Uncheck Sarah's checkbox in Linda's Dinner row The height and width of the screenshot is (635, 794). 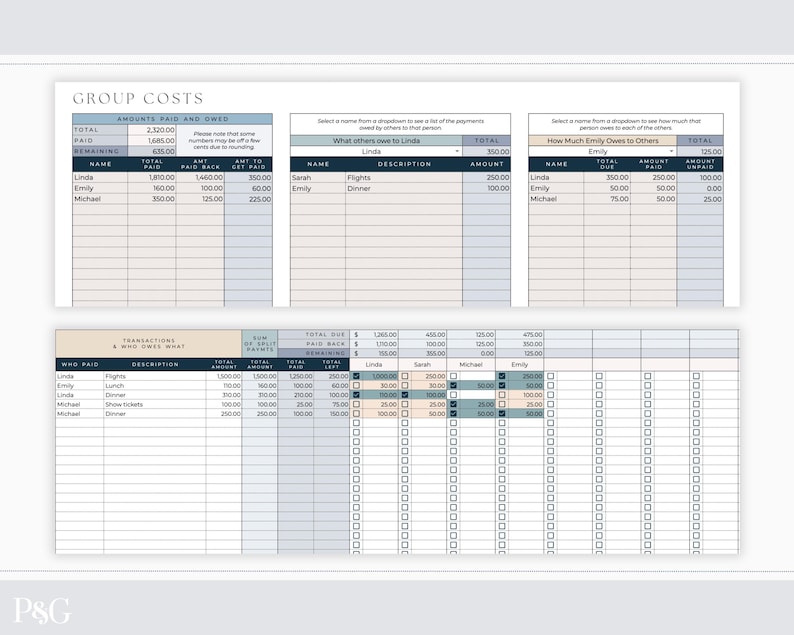tap(405, 394)
